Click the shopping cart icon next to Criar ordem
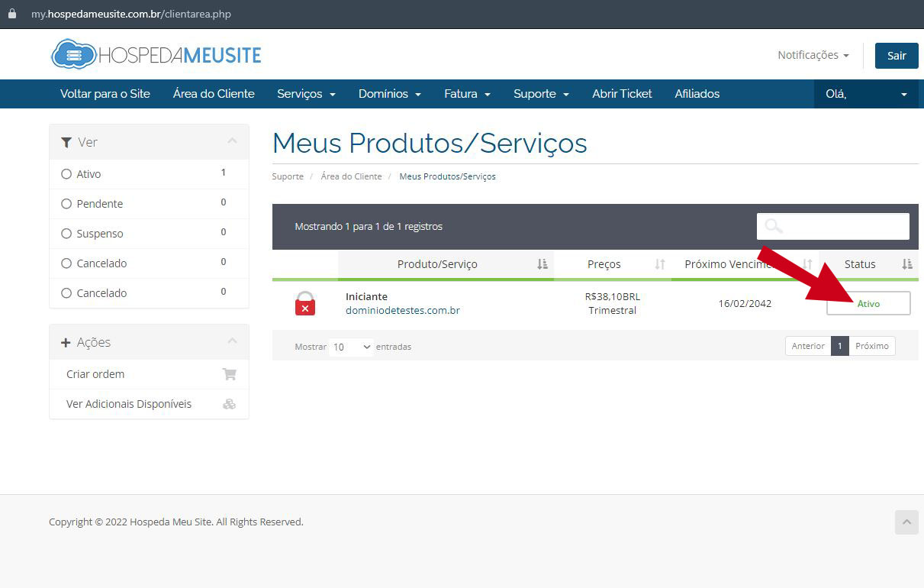 (x=229, y=374)
